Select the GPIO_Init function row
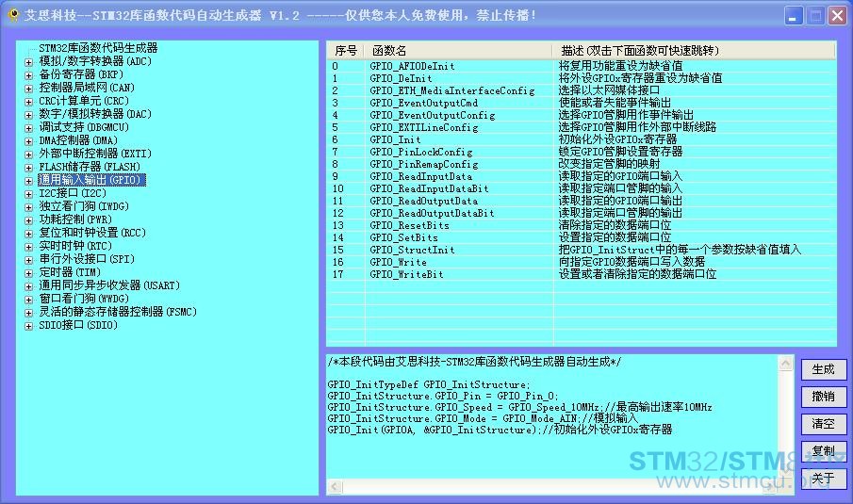Screen dimensions: 853x504 tap(581, 139)
